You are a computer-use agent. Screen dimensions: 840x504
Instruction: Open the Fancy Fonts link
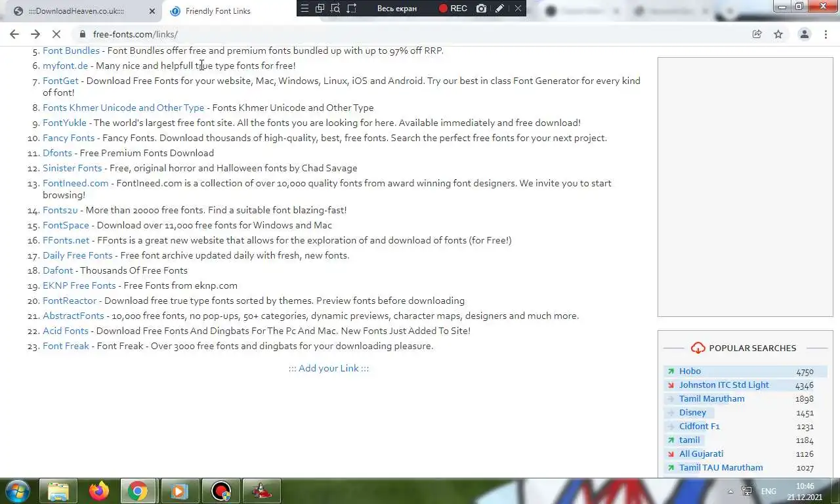[68, 138]
